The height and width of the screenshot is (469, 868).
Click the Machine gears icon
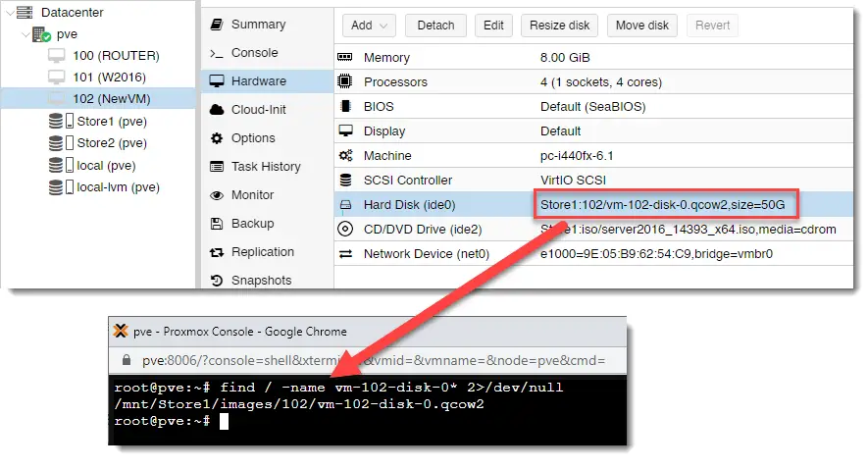pos(345,156)
